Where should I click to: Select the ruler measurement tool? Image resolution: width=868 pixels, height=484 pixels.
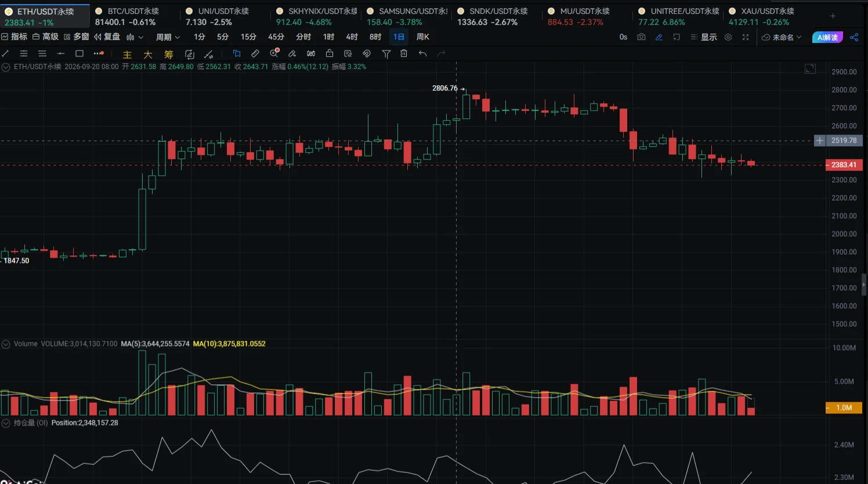(x=255, y=53)
